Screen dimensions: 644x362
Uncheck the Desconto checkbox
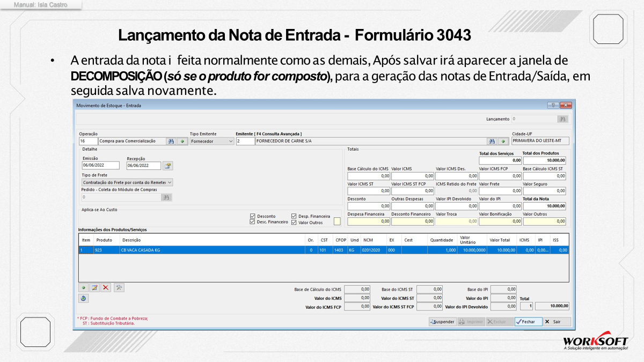(253, 216)
